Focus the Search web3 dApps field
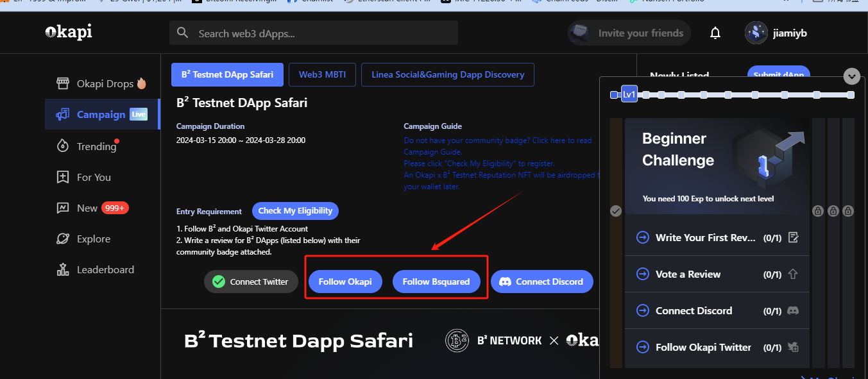 coord(314,33)
